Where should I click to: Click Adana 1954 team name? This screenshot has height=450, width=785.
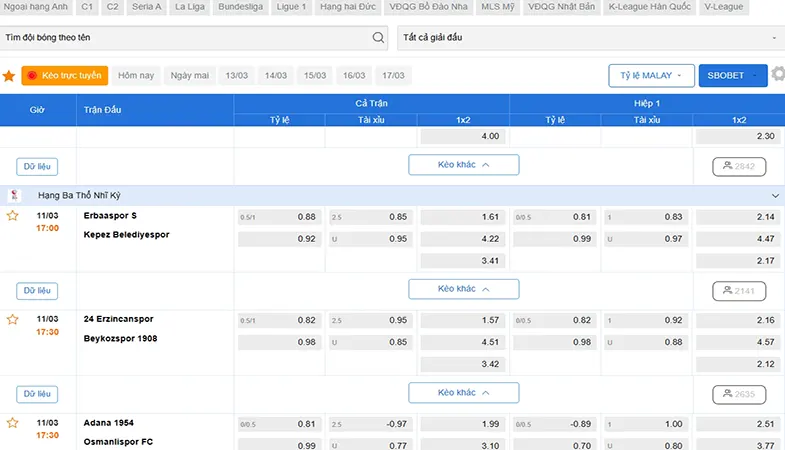tap(109, 423)
